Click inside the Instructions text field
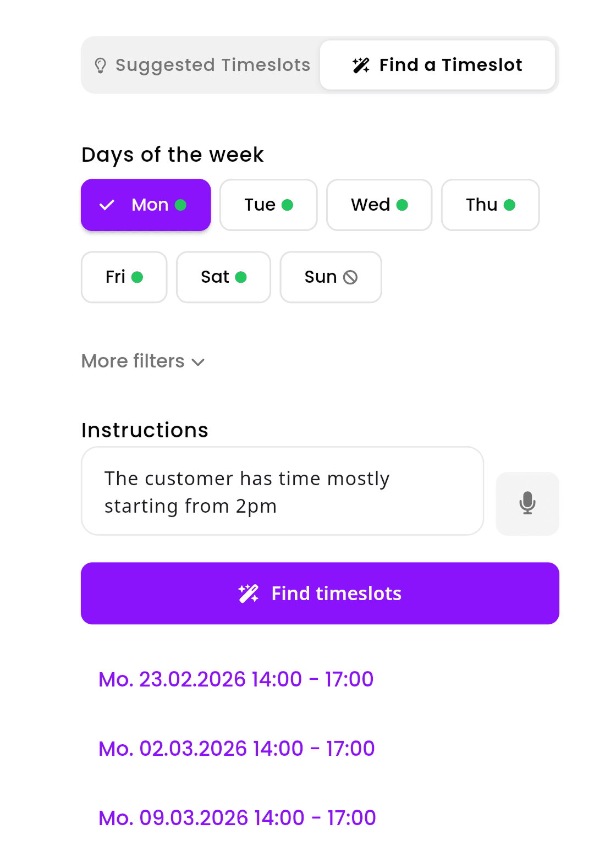Viewport: 594px width, 868px height. (282, 491)
